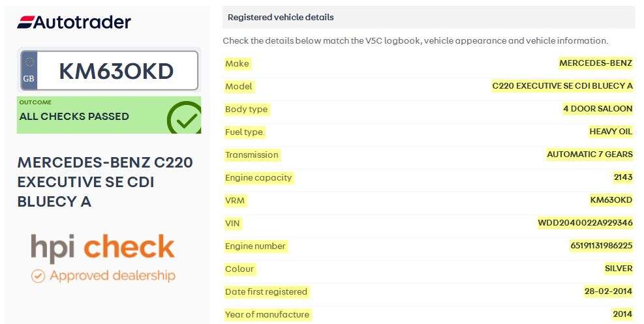Image resolution: width=644 pixels, height=324 pixels.
Task: Select the Engine capacity value 2143
Action: click(622, 177)
